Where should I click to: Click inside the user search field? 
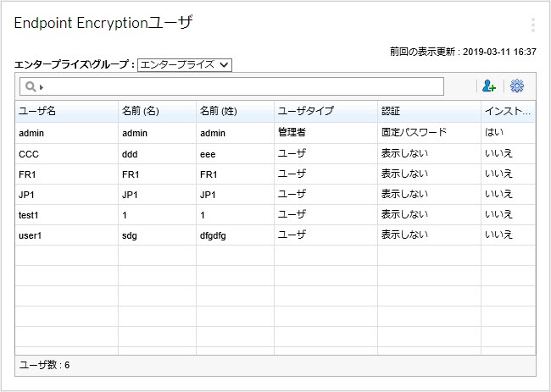tap(237, 87)
